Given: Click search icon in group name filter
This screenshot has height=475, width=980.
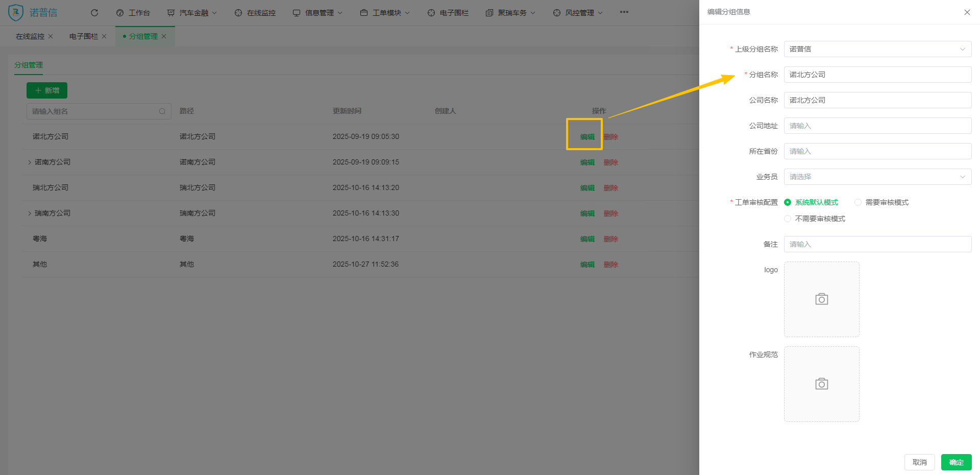Looking at the screenshot, I should 162,111.
